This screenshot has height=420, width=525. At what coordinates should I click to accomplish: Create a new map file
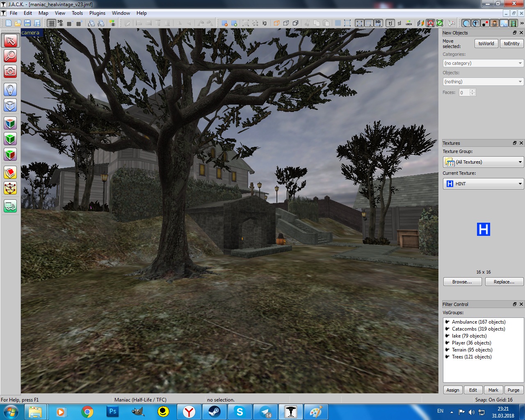(x=8, y=23)
